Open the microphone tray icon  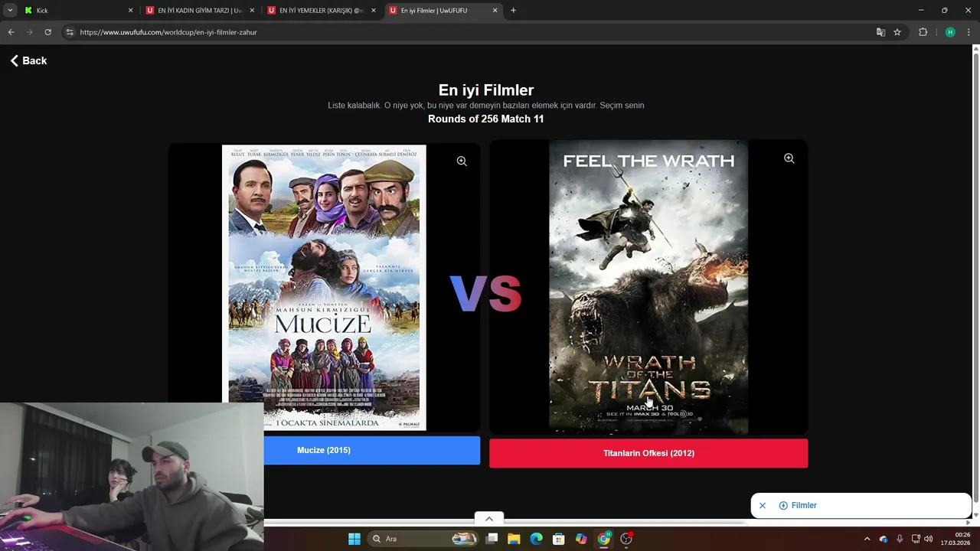coord(900,539)
